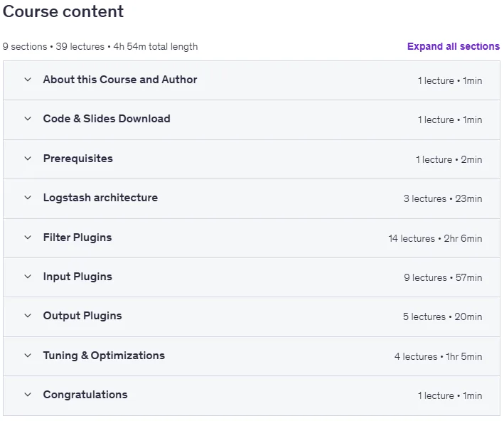Click chevron beside Input Plugins

(x=28, y=277)
